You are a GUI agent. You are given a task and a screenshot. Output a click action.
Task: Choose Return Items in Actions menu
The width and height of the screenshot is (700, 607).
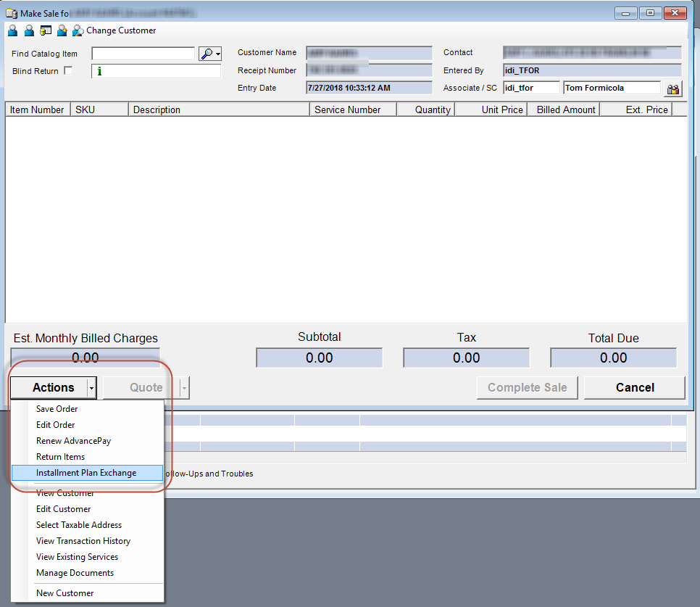(x=60, y=457)
